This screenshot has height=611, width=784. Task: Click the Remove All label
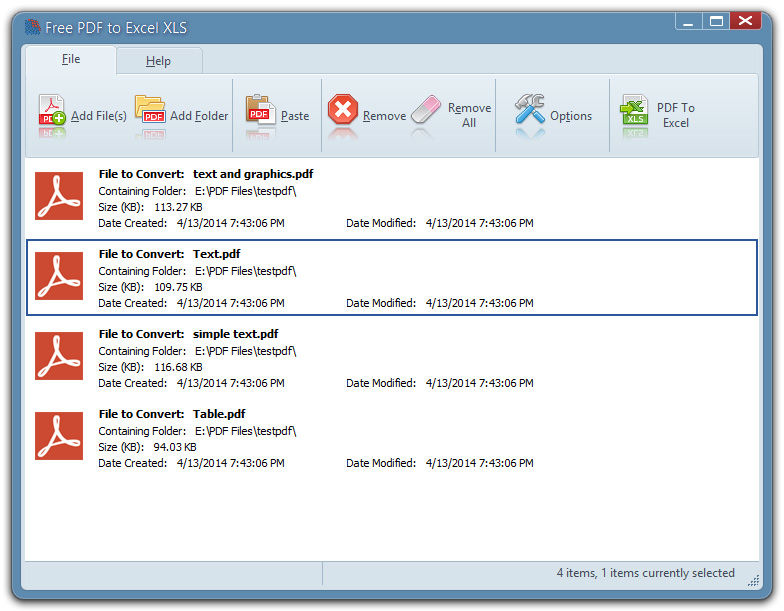point(470,116)
